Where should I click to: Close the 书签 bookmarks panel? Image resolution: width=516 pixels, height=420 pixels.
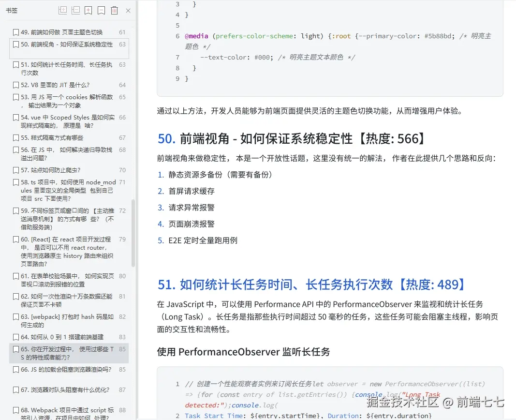pyautogui.click(x=127, y=10)
